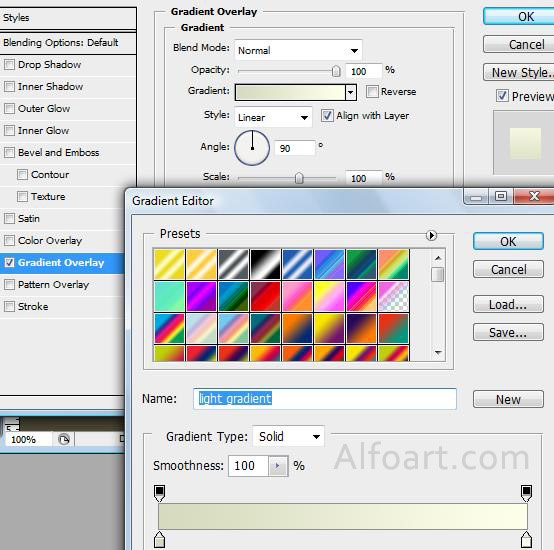Viewport: 554px width, 550px height.
Task: Click presets scrollbar down arrow
Action: coord(438,353)
